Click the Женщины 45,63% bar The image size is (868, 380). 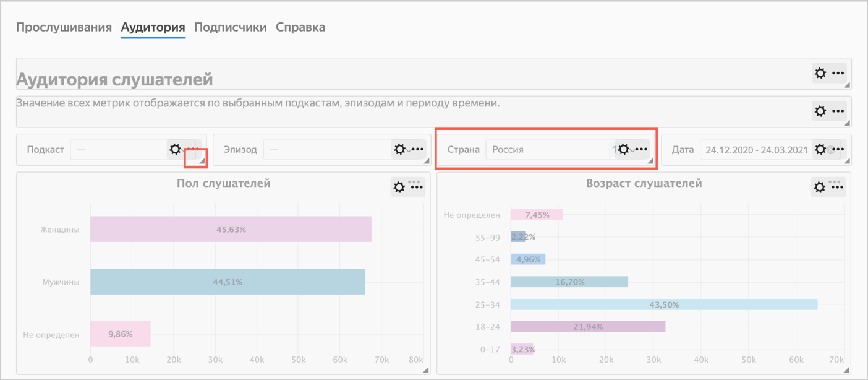(231, 230)
